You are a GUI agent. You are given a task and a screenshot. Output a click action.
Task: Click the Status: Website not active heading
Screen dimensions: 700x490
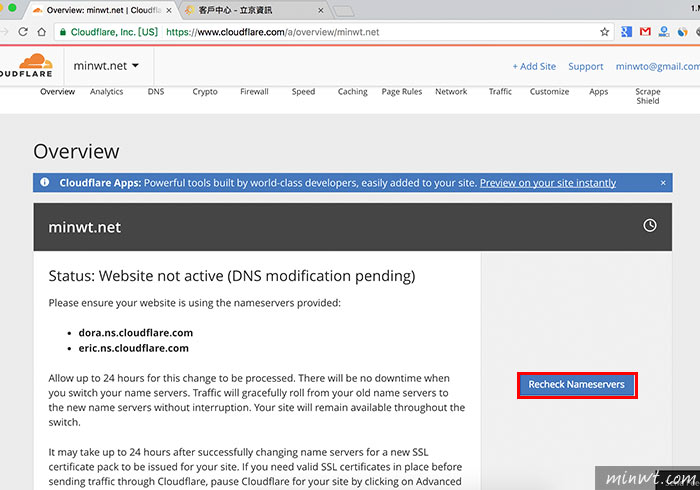pos(232,276)
